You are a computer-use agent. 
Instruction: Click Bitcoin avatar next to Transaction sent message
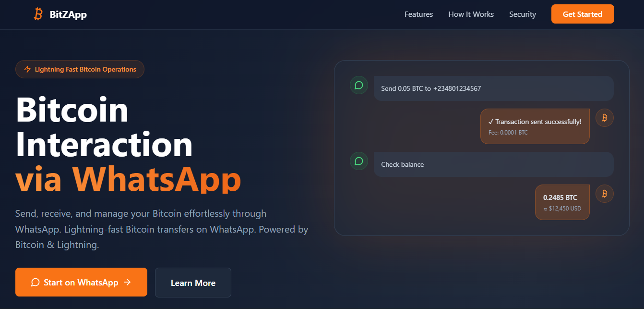coord(604,118)
